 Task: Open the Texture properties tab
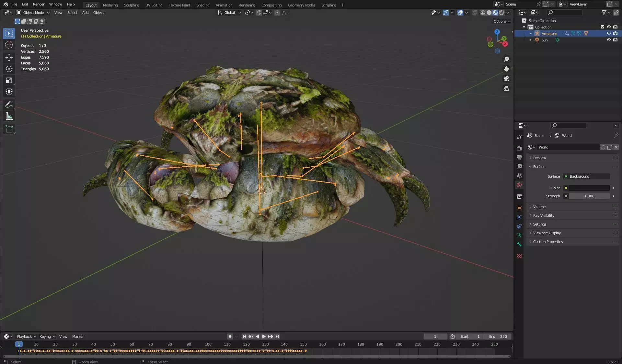(519, 256)
